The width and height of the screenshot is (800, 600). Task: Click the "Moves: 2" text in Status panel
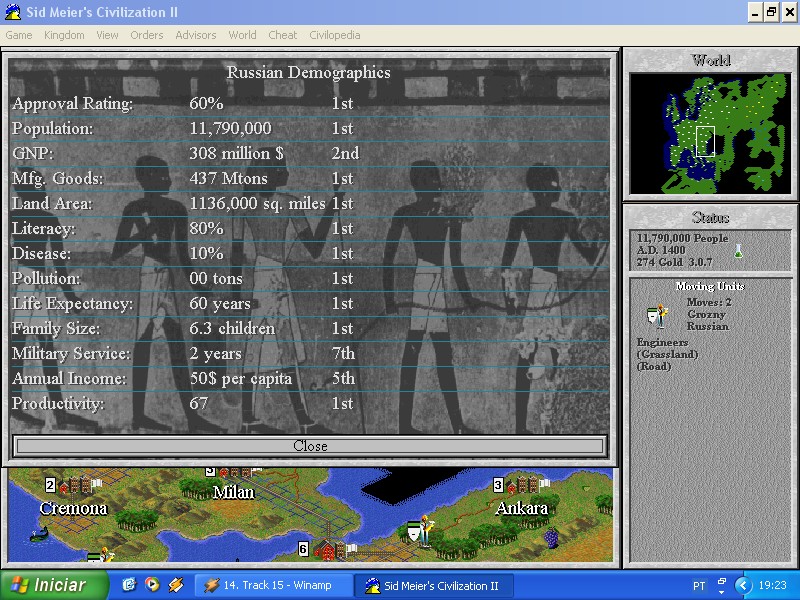[x=709, y=302]
